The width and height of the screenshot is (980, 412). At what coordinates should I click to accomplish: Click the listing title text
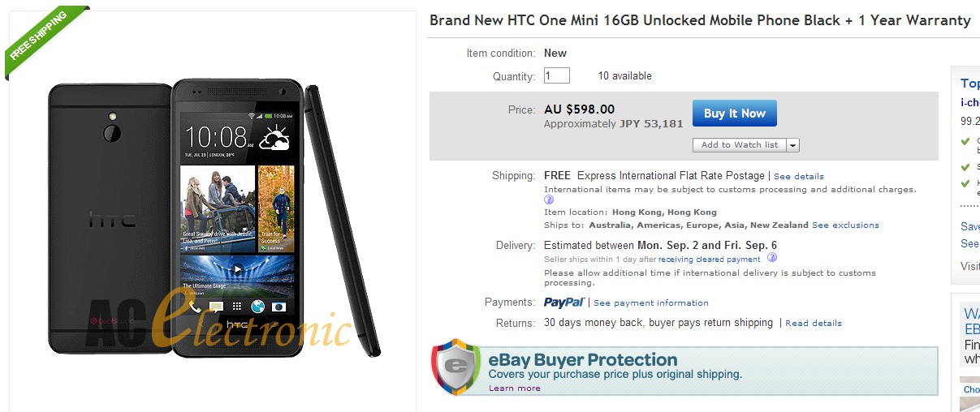click(x=700, y=20)
